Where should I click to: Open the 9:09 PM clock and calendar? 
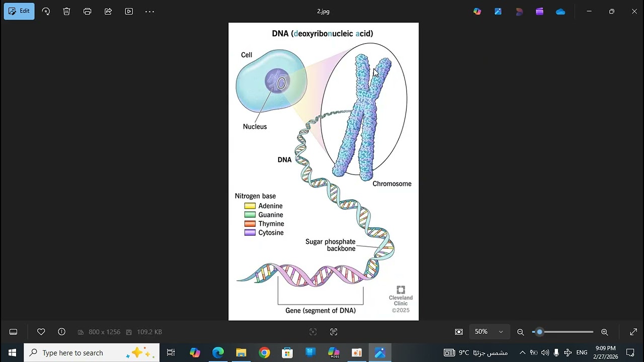605,352
